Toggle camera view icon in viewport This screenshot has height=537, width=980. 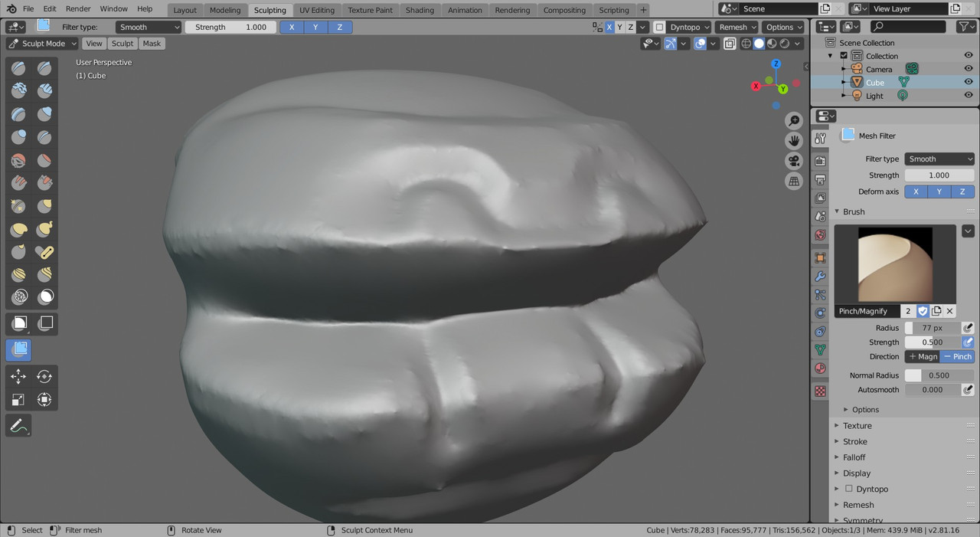[794, 161]
